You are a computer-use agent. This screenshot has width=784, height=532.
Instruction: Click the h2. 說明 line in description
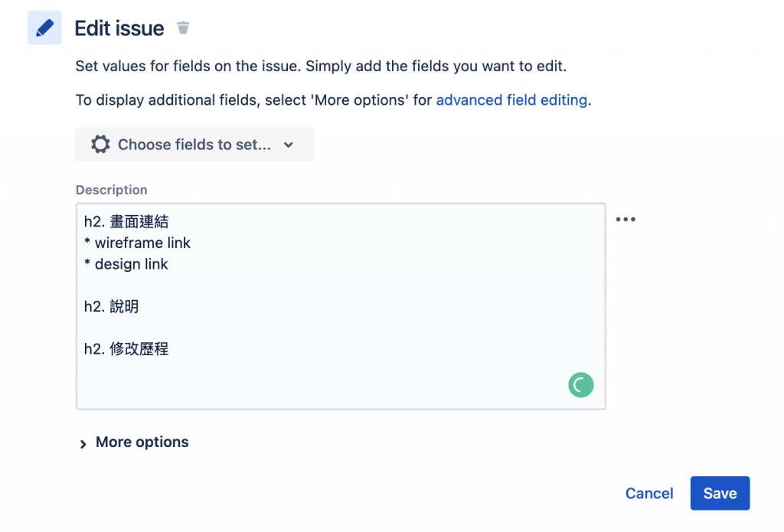112,307
